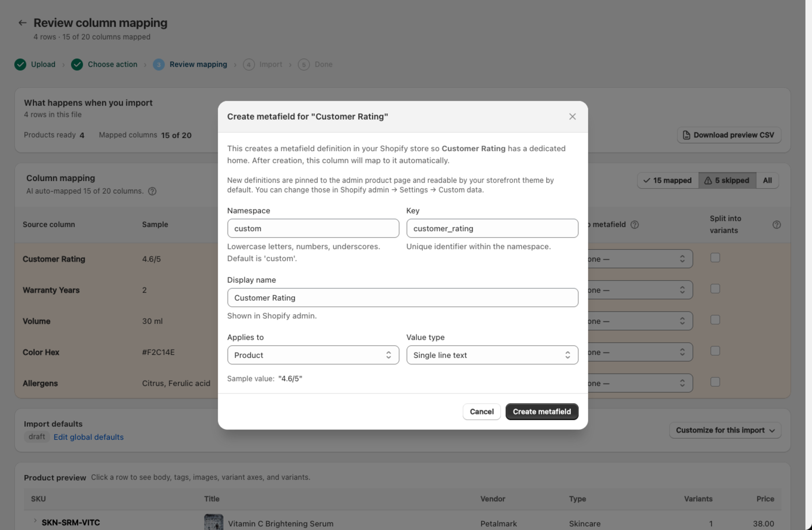Click the back arrow beside Review column mapping
Screen dimensions: 812x530
coord(22,23)
